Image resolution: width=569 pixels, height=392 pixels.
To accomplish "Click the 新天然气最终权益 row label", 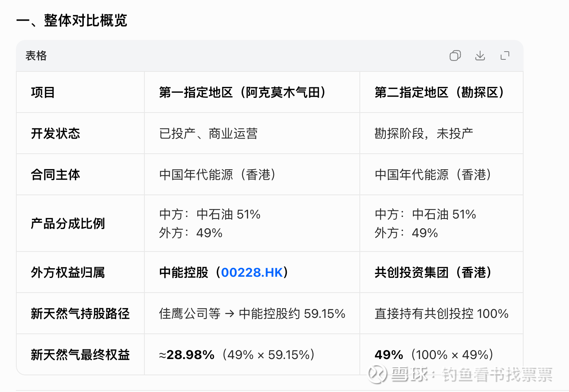I will (80, 355).
